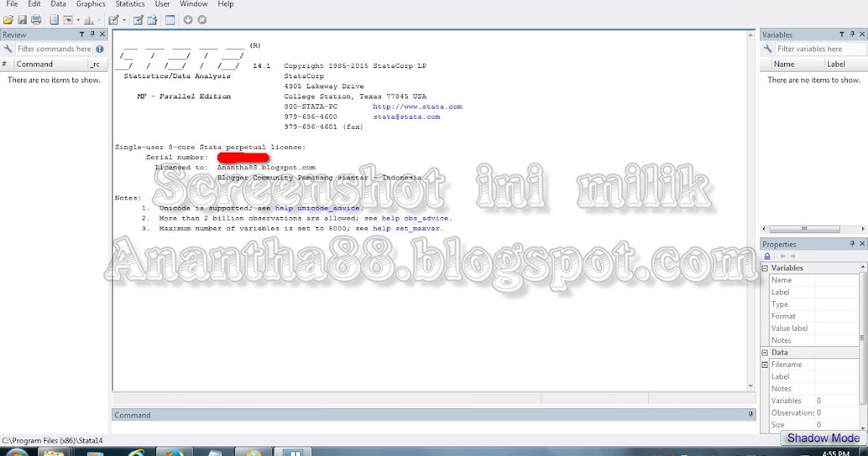Open the File menu

[x=12, y=4]
